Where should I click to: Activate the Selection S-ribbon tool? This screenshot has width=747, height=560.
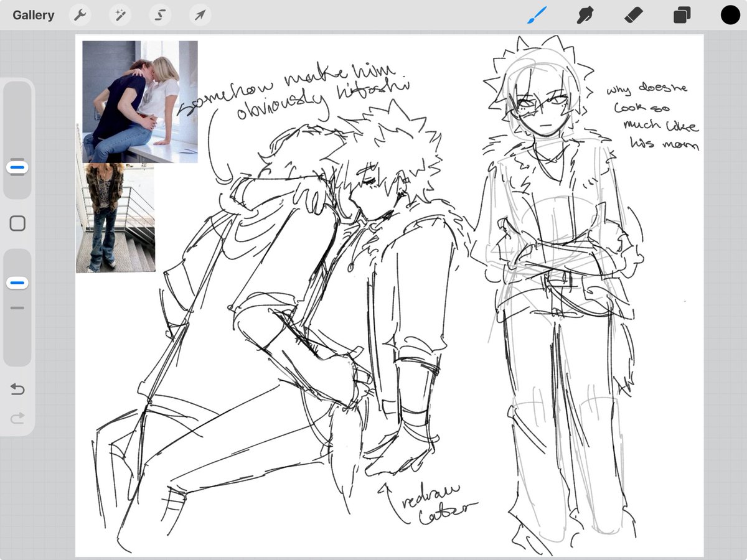click(160, 15)
